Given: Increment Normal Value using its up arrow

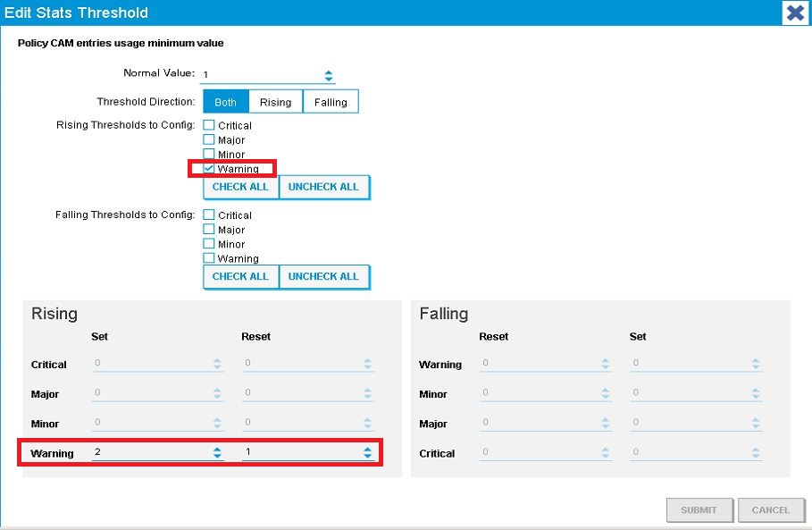Looking at the screenshot, I should tap(328, 72).
